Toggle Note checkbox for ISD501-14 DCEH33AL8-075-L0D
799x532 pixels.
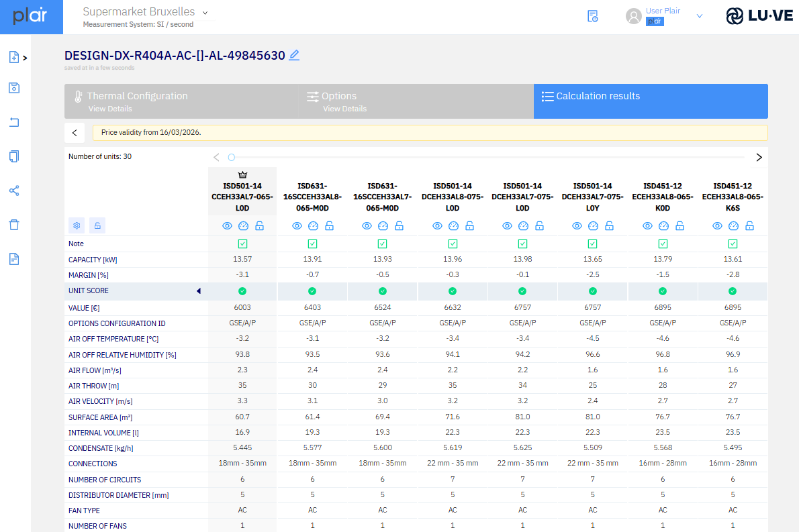453,244
